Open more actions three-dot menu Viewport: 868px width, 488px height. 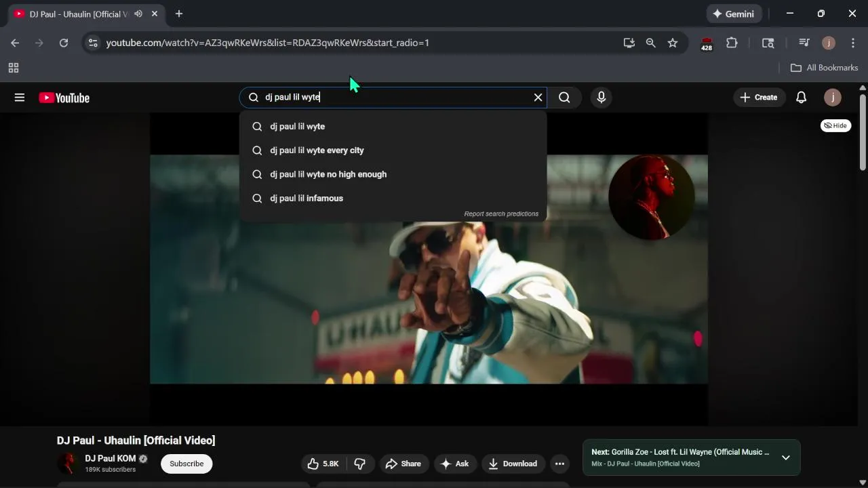559,464
